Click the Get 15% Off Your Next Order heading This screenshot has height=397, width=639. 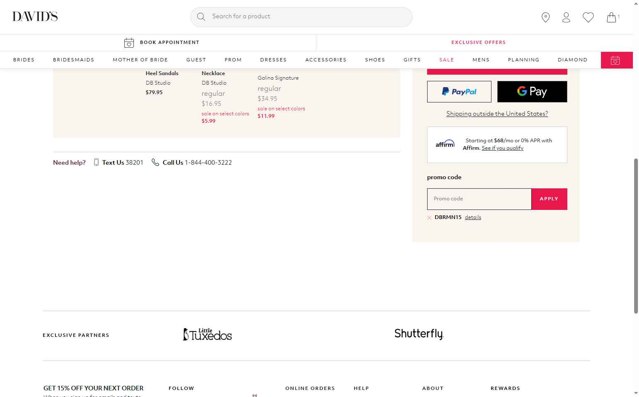93,388
